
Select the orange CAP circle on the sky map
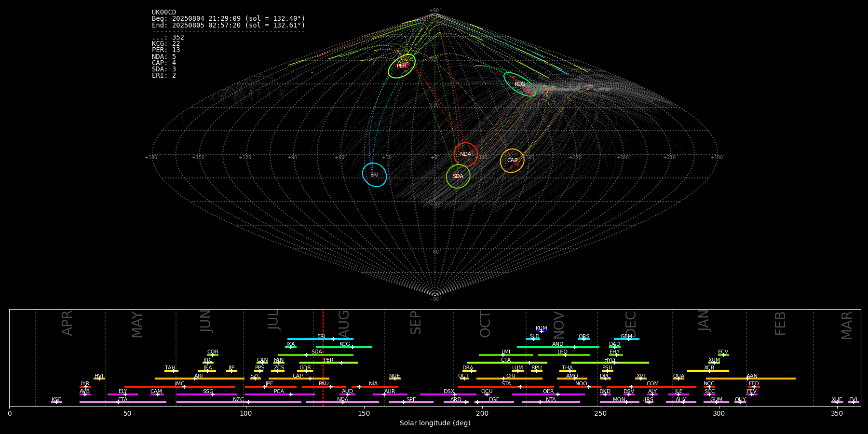tap(512, 161)
